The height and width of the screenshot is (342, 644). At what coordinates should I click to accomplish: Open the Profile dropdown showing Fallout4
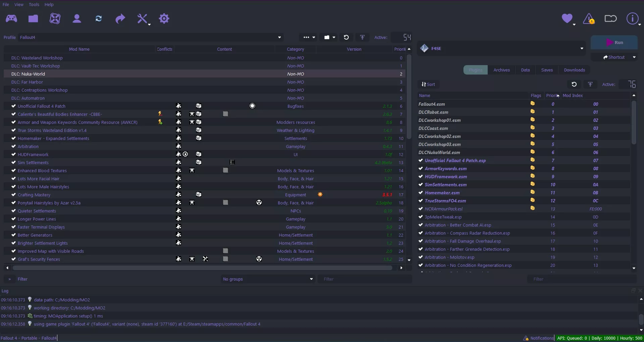coord(151,37)
